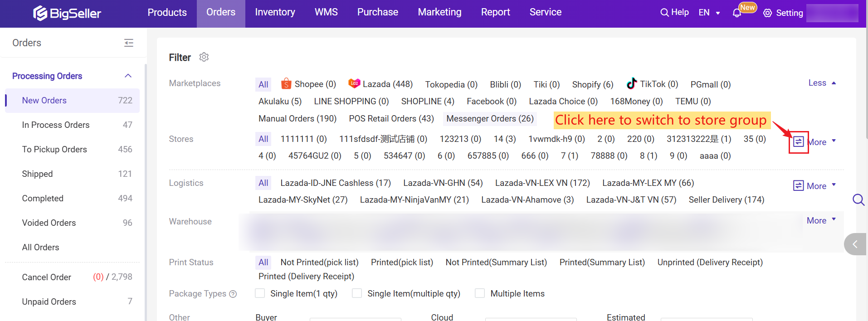Filter by Seller Delivery (174)
This screenshot has height=321, width=868.
727,199
